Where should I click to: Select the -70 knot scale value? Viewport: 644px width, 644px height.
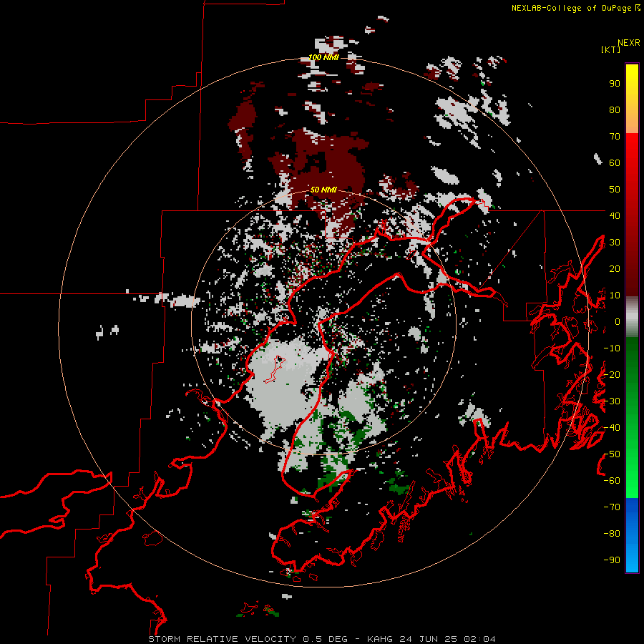[612, 507]
